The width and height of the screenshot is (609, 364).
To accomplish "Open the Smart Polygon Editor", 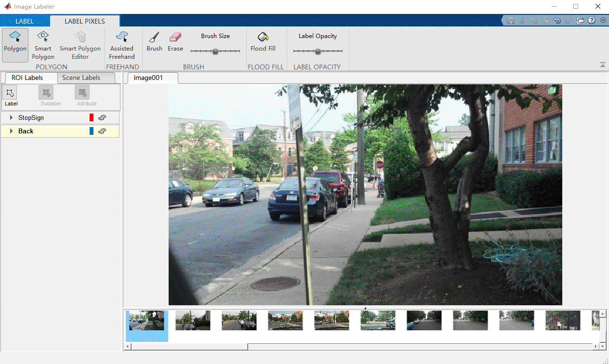I will (x=80, y=45).
